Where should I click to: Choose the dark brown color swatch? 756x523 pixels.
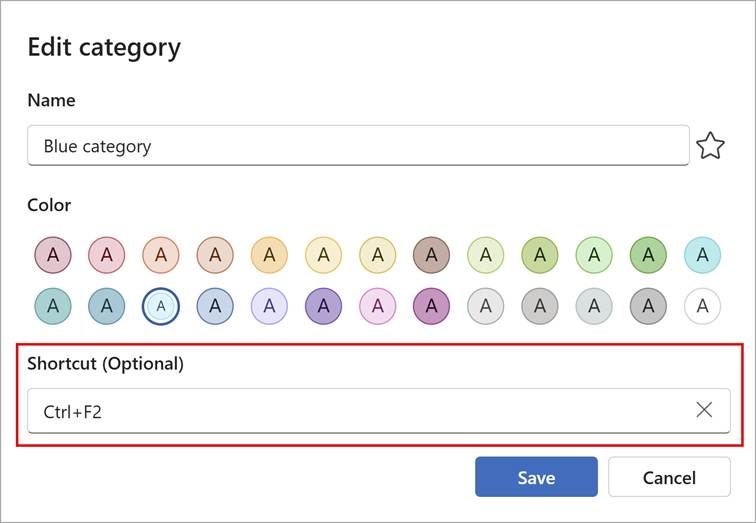pyautogui.click(x=432, y=255)
